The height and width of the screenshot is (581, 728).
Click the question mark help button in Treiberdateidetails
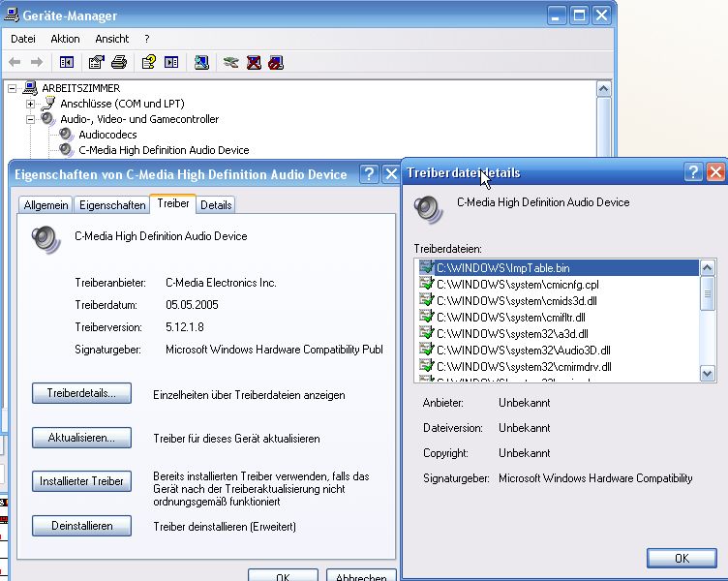pos(693,172)
